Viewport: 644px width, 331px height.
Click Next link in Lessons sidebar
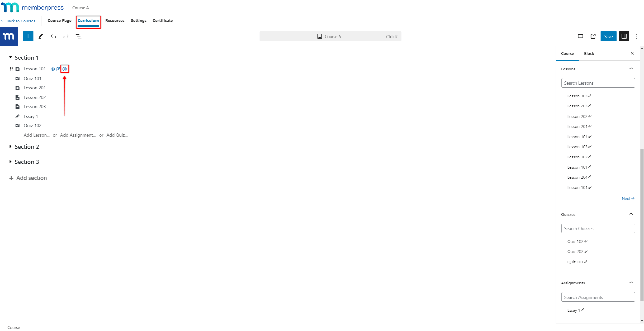pyautogui.click(x=627, y=198)
